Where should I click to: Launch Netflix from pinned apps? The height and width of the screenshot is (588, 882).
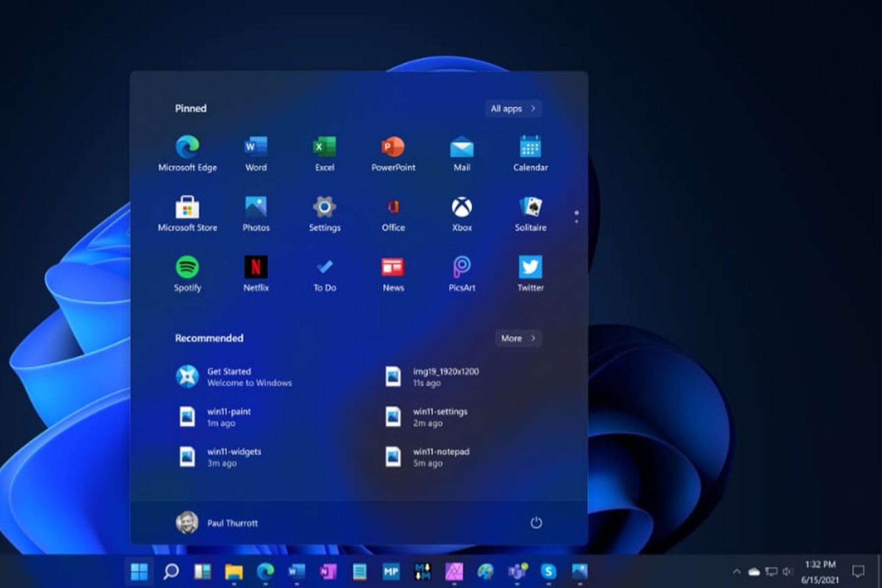(256, 274)
